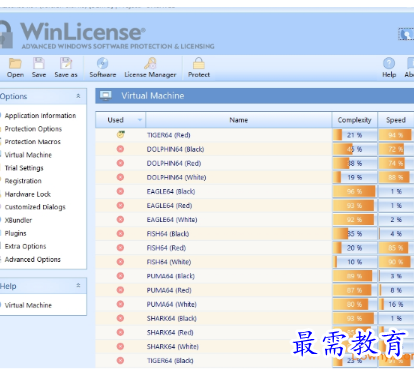
Task: Collapse the Options panel
Action: point(78,96)
